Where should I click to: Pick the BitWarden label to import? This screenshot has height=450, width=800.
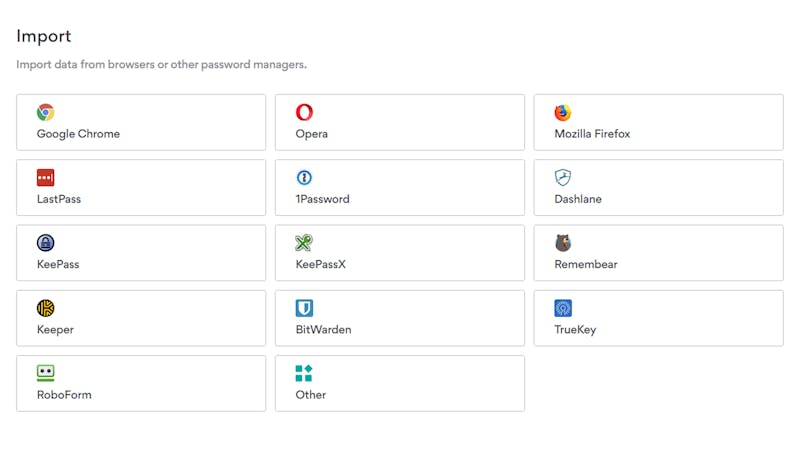[x=323, y=330]
